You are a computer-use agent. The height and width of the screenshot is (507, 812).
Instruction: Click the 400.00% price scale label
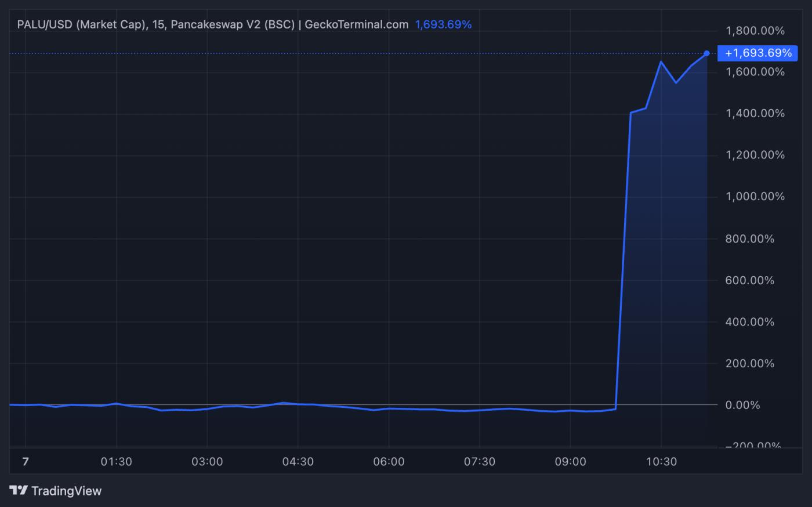[750, 322]
